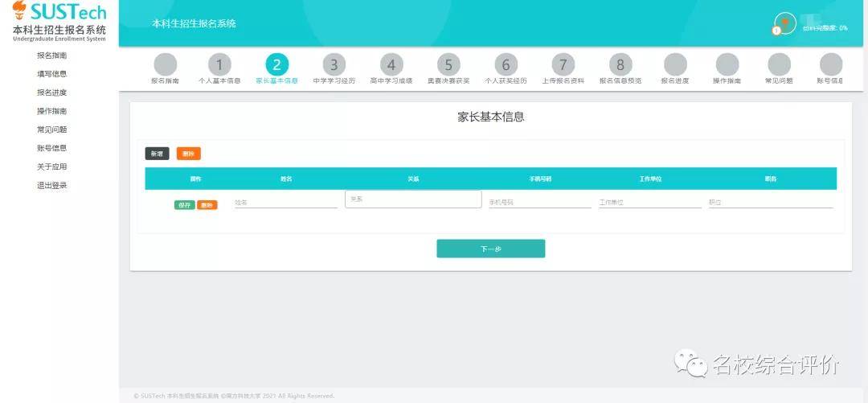Click the user avatar icon at top right
The image size is (868, 403).
tap(784, 23)
